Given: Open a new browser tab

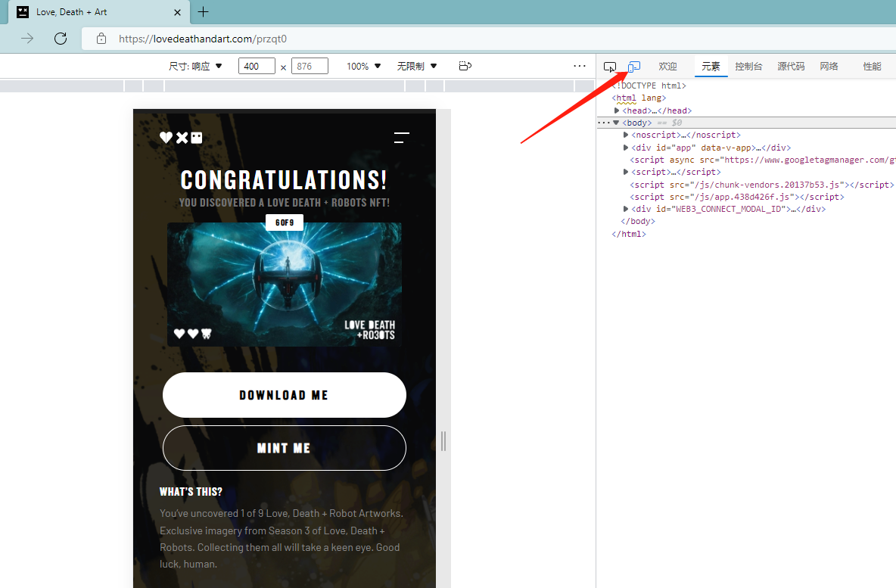Looking at the screenshot, I should coord(203,11).
